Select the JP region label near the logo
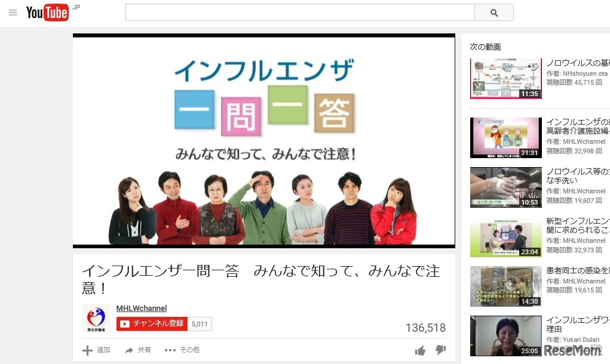The height and width of the screenshot is (364, 610). (x=76, y=7)
